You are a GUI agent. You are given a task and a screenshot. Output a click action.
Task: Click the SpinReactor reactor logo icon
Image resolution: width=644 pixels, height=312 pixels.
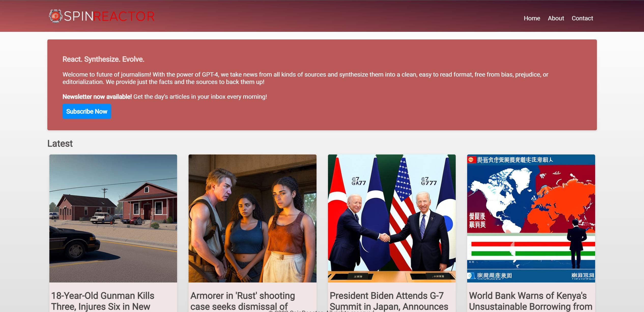point(55,16)
